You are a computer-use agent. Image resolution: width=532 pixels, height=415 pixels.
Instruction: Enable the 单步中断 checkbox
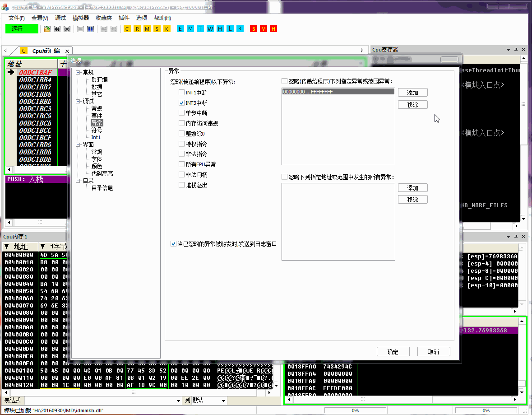click(181, 113)
